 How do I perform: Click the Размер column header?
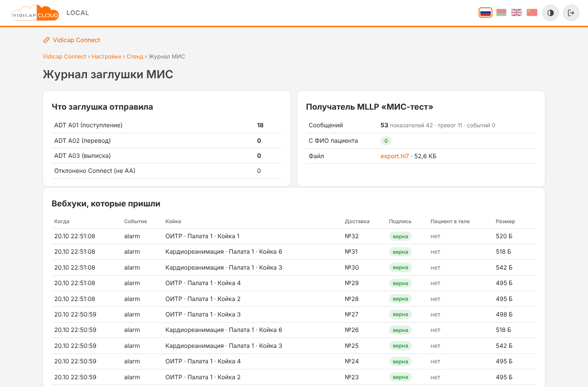(x=505, y=221)
